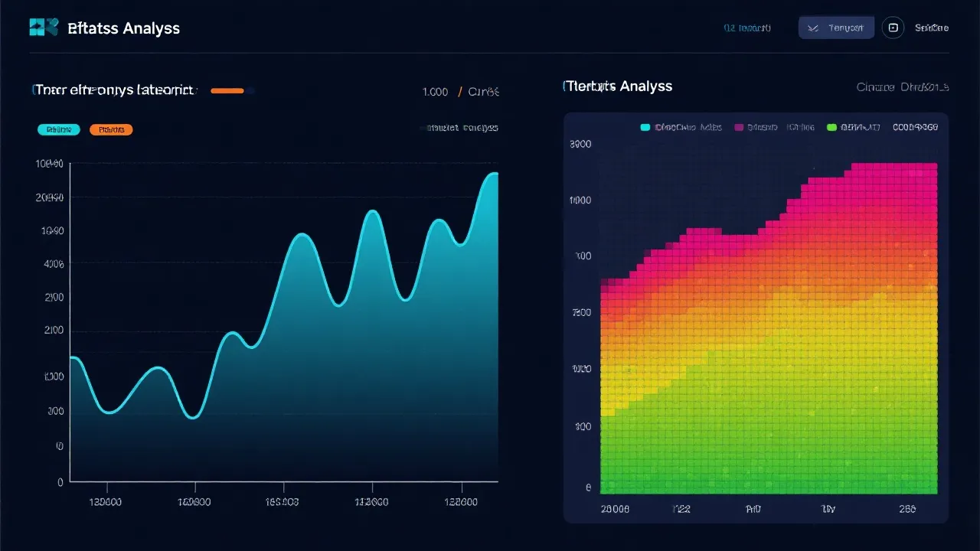Select the rightmost header menu item
Viewport: 980px width, 551px height.
[x=931, y=28]
